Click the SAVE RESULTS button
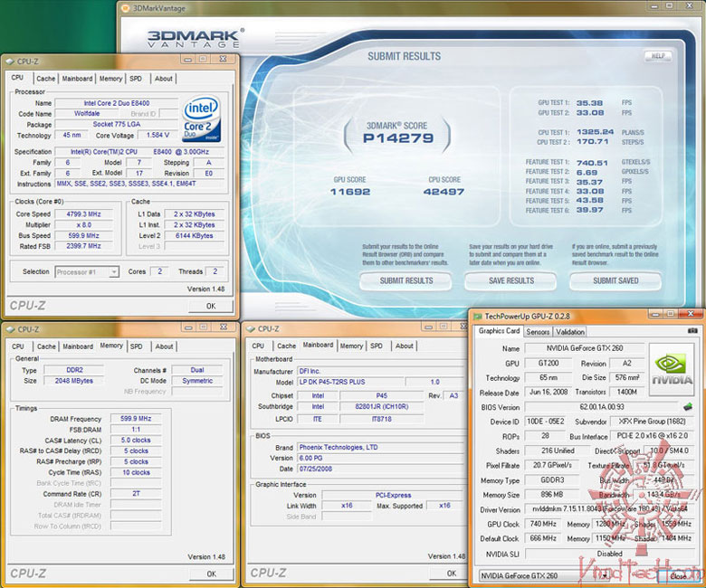The width and height of the screenshot is (706, 588). click(x=511, y=280)
